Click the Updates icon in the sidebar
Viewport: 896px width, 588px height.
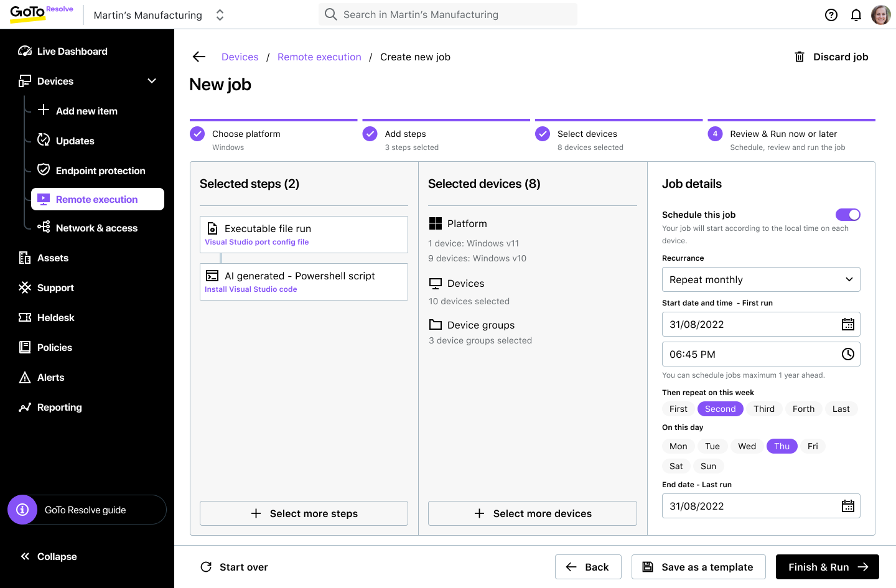tap(43, 140)
